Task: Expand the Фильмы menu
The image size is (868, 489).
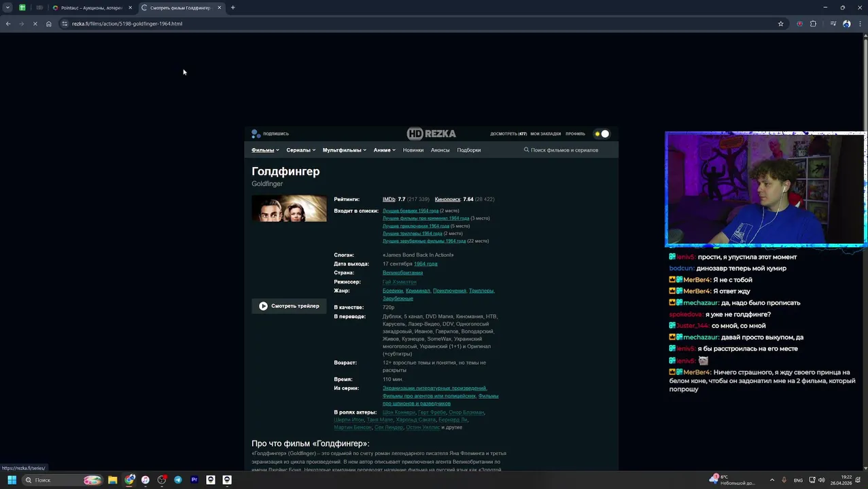Action: (265, 150)
